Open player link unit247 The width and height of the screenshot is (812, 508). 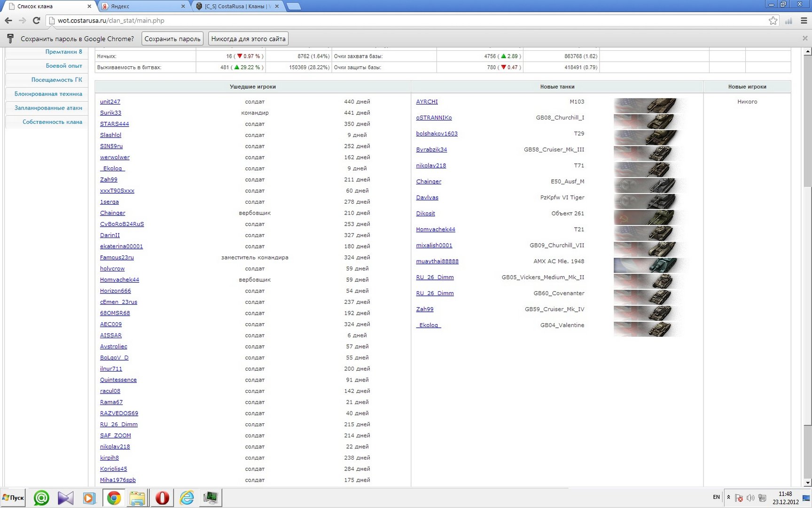(110, 102)
